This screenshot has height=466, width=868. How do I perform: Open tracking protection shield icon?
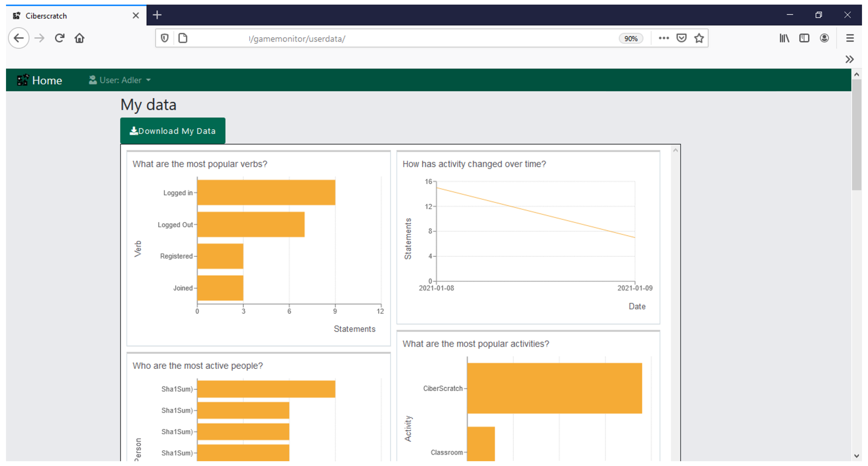click(164, 38)
